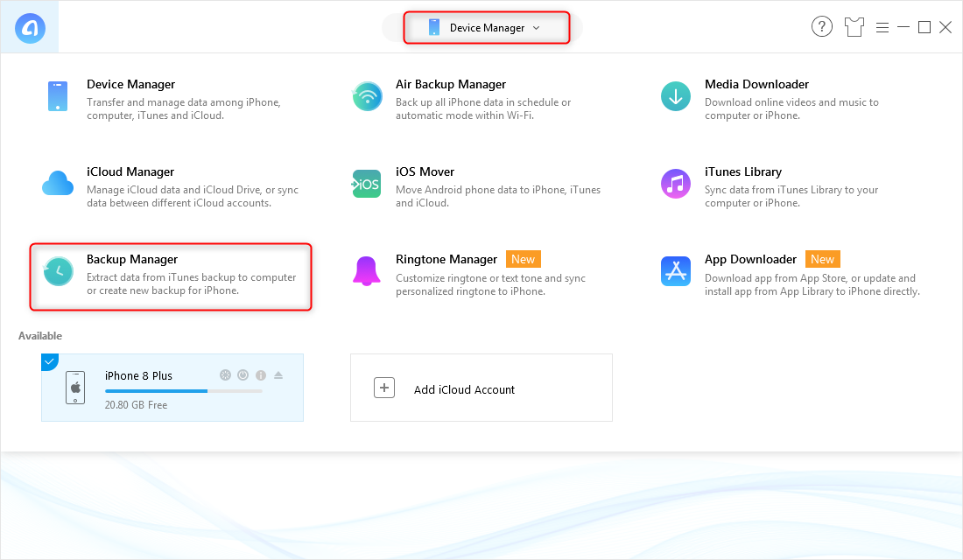Click the Available section label

[x=40, y=336]
